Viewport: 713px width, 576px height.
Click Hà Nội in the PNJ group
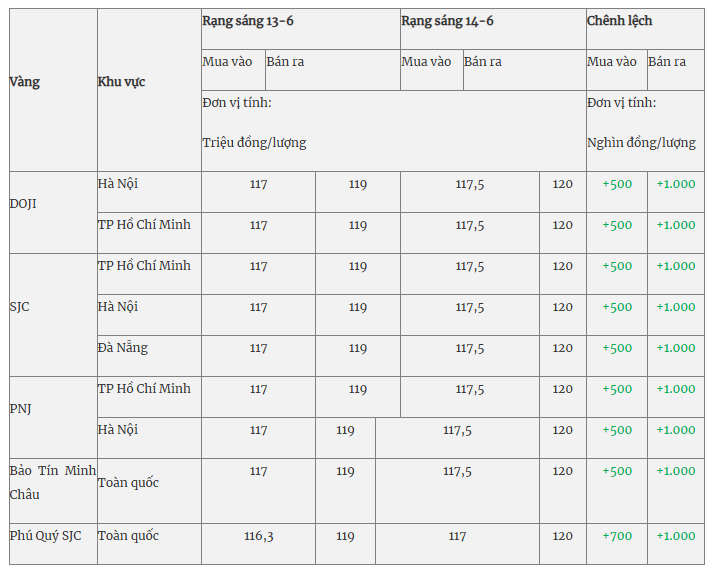click(x=118, y=430)
